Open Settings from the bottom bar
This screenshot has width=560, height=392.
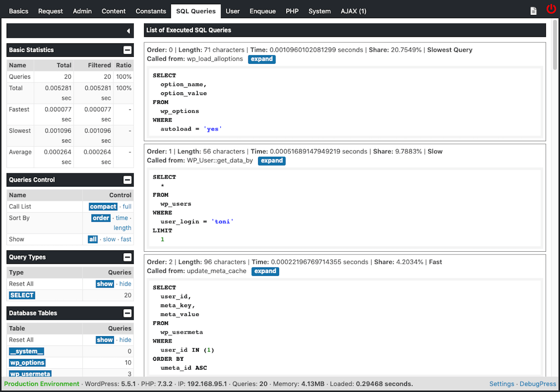[502, 384]
